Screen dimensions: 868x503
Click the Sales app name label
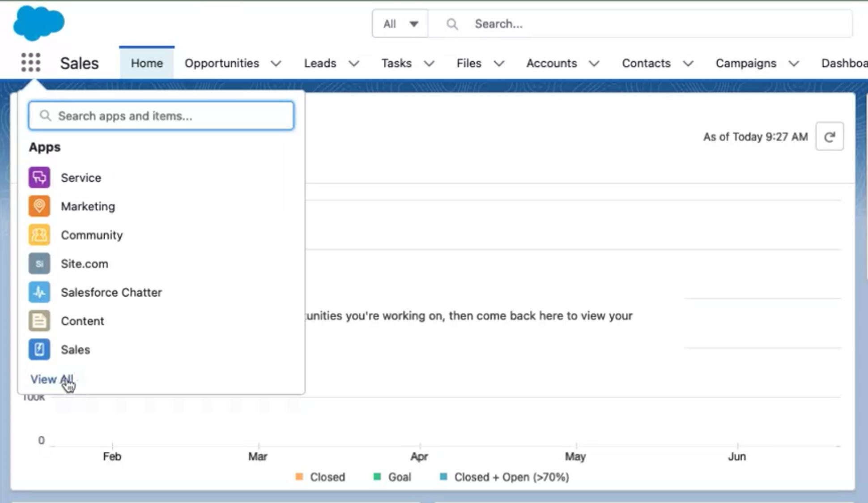pos(79,63)
